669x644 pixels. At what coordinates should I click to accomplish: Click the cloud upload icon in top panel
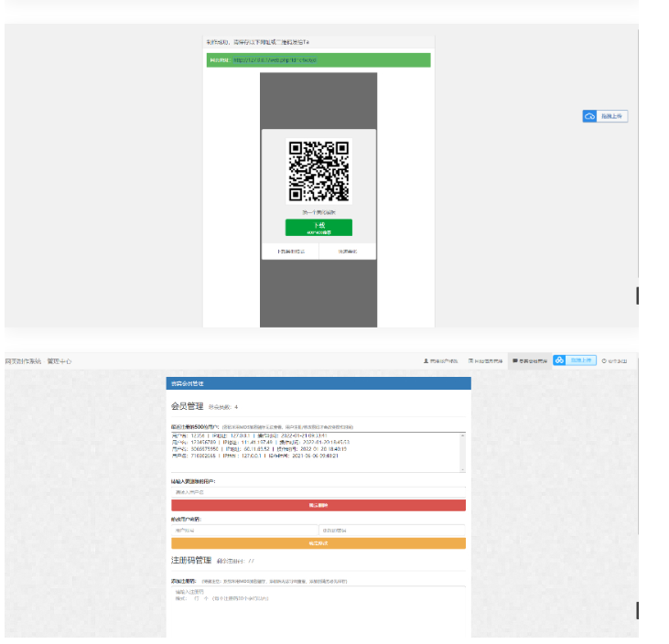coord(590,116)
